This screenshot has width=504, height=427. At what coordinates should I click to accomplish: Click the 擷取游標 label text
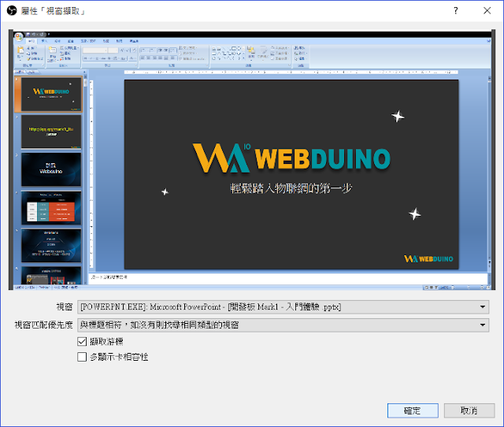point(106,341)
